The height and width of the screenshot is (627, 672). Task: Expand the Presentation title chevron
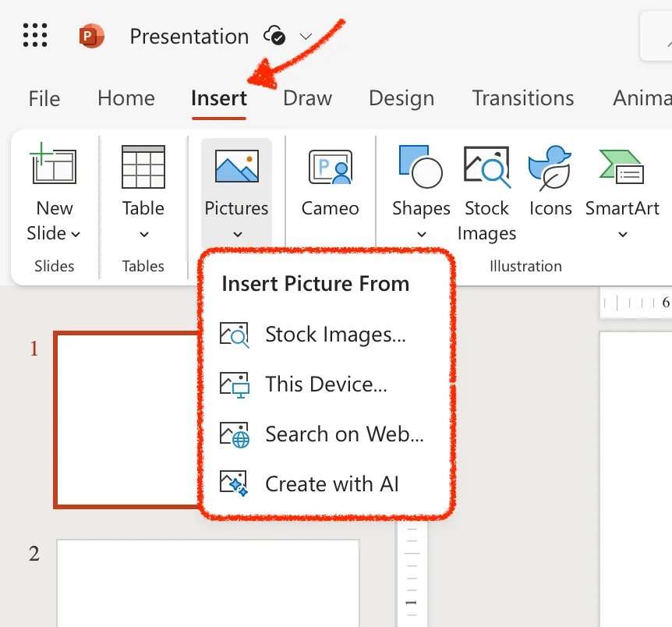click(x=306, y=37)
